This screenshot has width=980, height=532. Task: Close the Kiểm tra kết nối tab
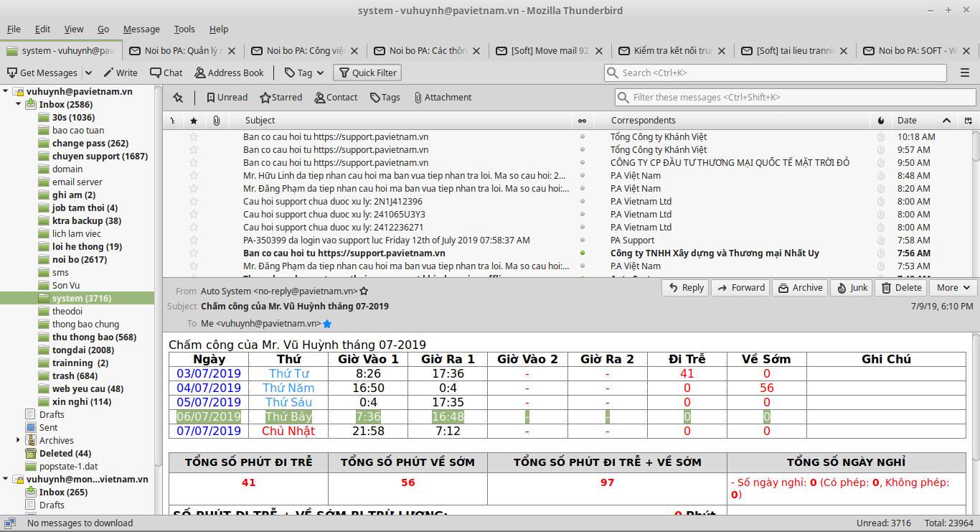[722, 51]
